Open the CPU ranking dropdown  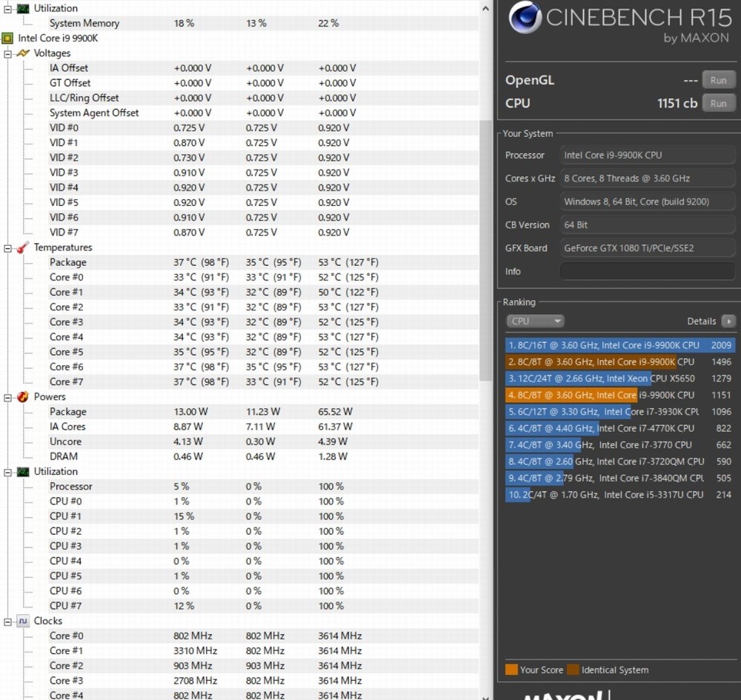[535, 321]
